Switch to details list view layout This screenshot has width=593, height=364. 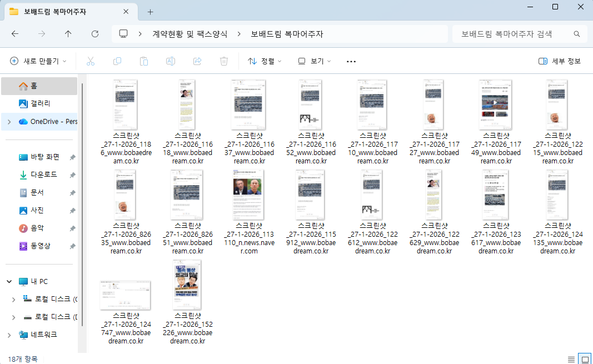coord(571,358)
